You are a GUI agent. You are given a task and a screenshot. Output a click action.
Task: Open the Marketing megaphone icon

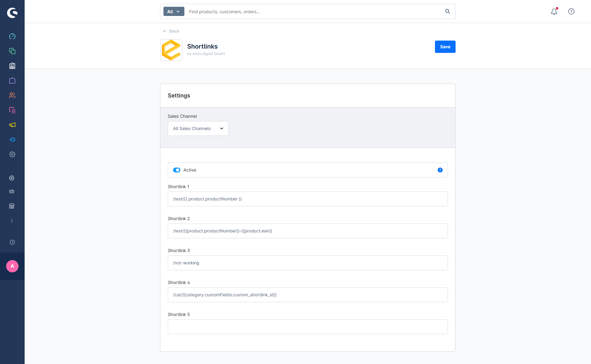coord(12,125)
